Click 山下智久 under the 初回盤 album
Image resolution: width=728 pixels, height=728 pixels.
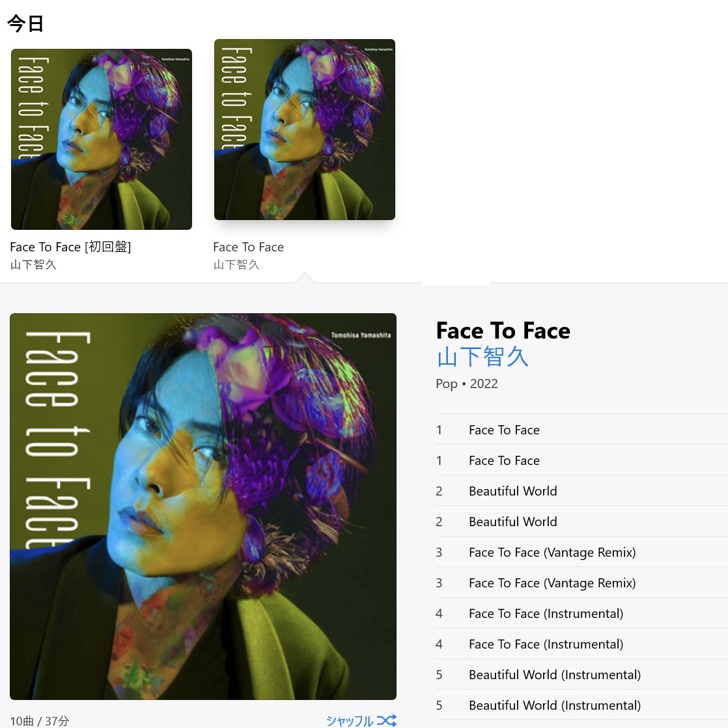[x=33, y=264]
